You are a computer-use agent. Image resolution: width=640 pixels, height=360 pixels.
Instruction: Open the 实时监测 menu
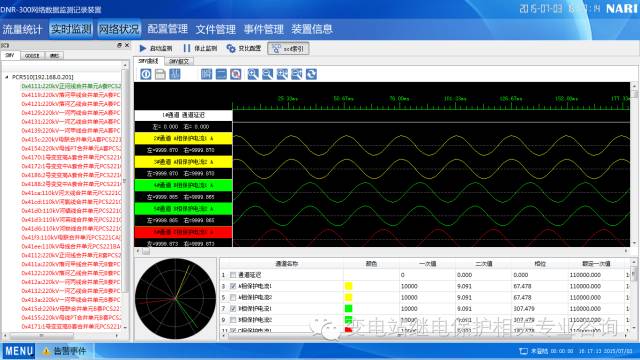click(x=71, y=29)
